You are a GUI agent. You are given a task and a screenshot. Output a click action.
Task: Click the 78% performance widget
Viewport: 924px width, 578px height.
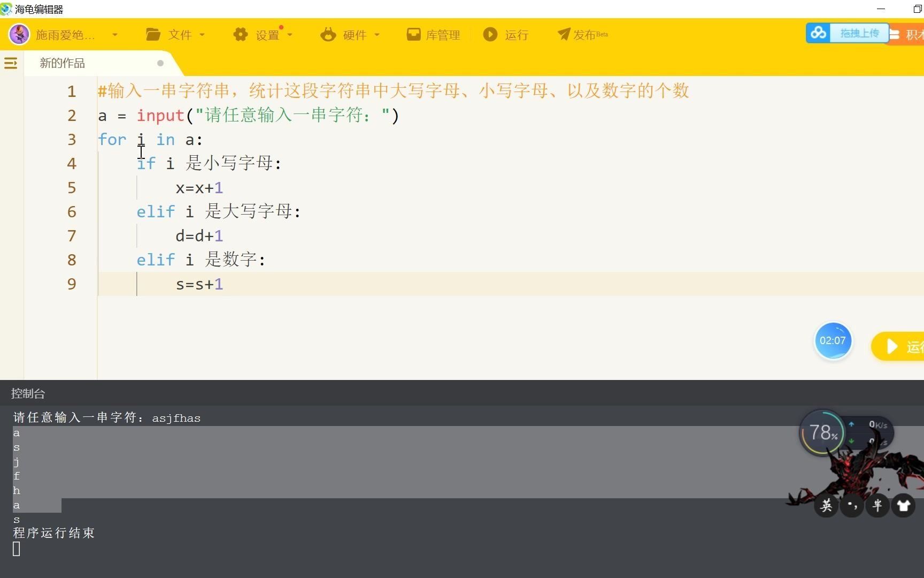822,432
